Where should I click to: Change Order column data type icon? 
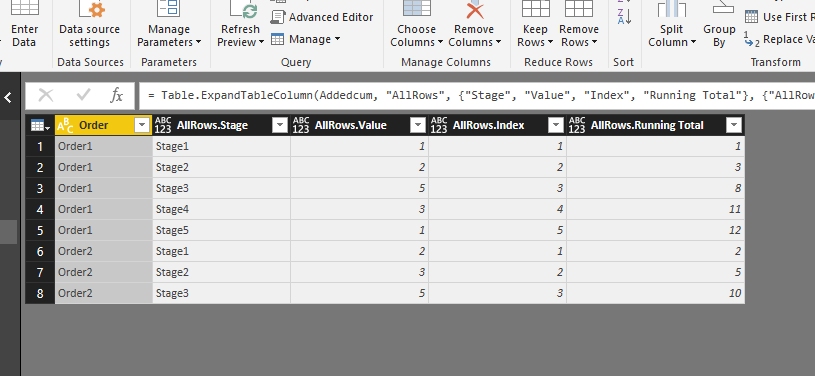(x=65, y=125)
